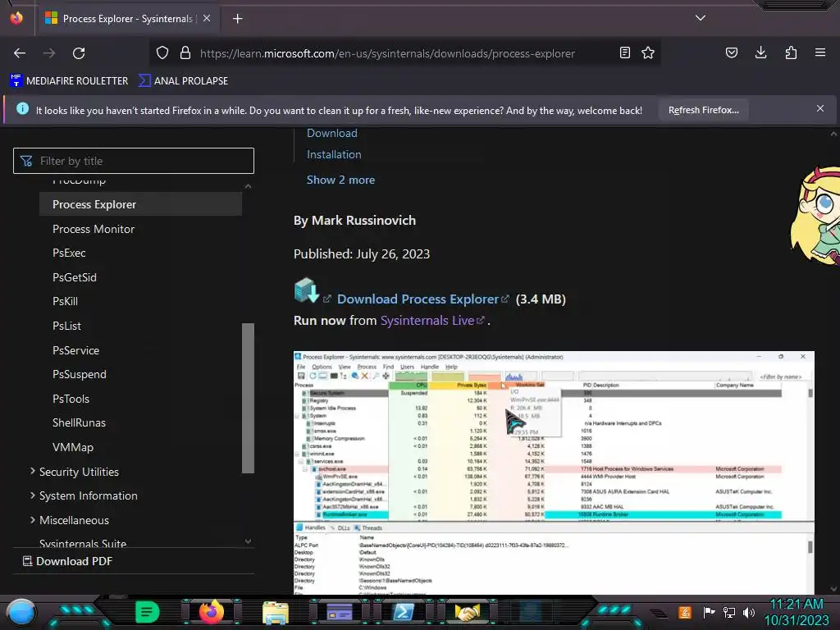The image size is (840, 630).
Task: Open the Firefox downloads panel
Action: coord(760,52)
